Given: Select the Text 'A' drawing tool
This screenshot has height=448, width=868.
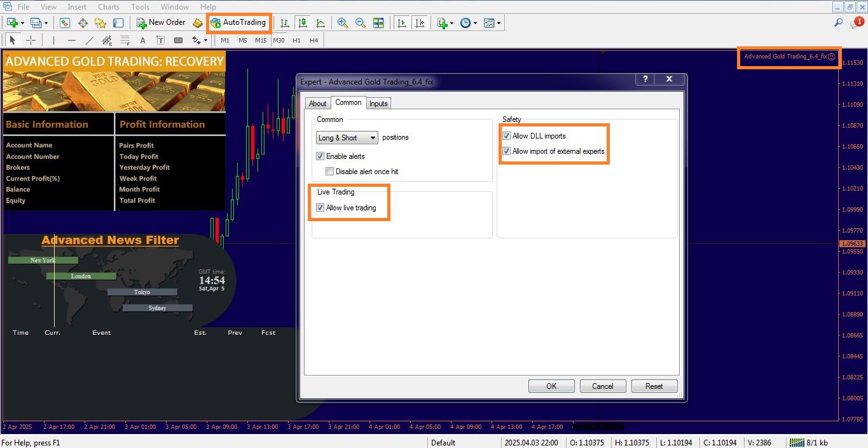Looking at the screenshot, I should click(143, 40).
